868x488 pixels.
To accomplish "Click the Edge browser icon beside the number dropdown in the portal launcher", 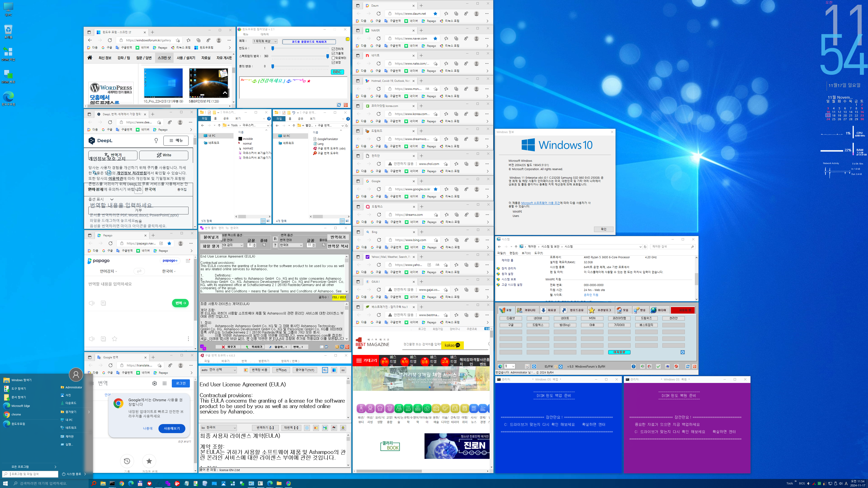I will pos(500,366).
